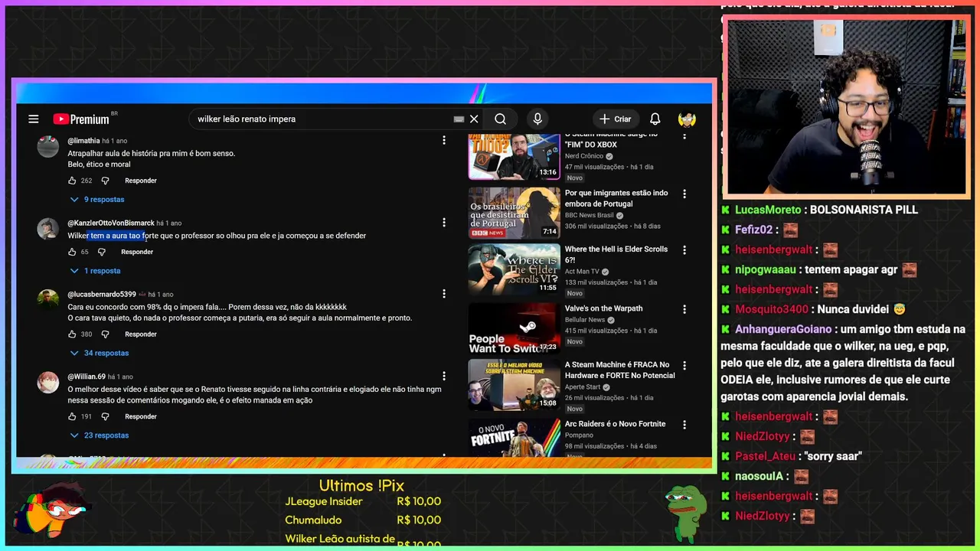This screenshot has width=980, height=551.
Task: Open @Willian.69 channel link
Action: pos(87,377)
